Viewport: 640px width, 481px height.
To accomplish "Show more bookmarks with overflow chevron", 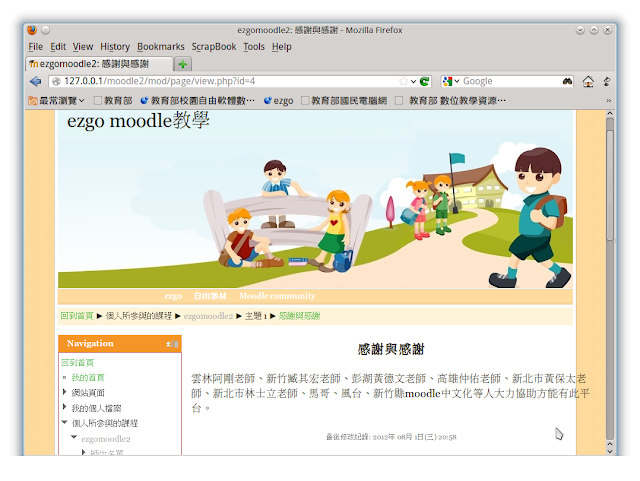I will [x=609, y=100].
